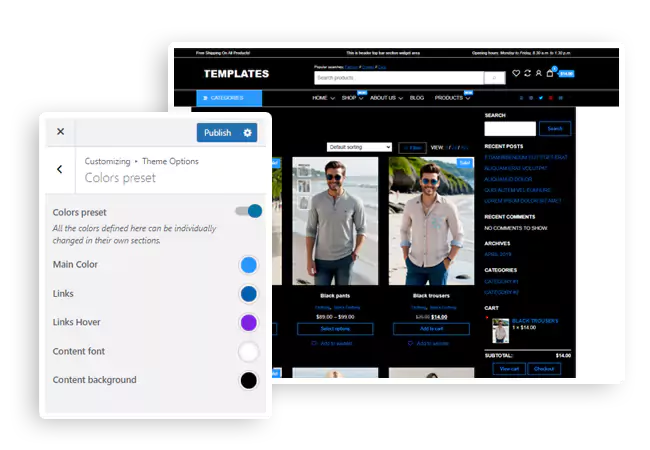
Task: Click the Publish button
Action: [217, 133]
